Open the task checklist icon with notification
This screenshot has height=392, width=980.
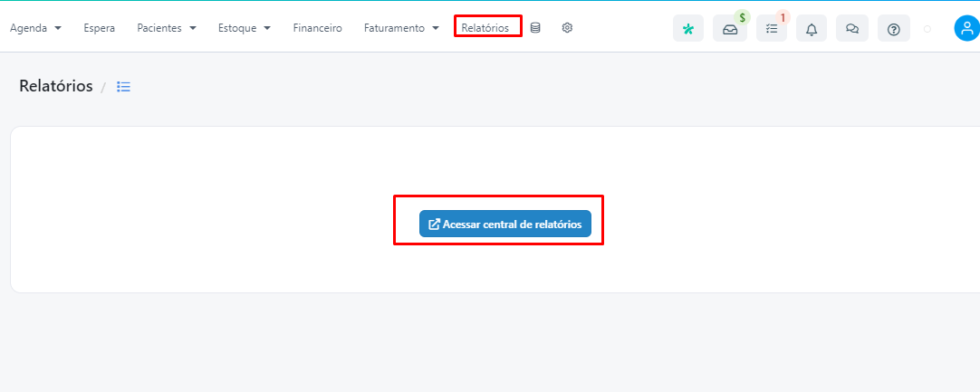point(772,29)
